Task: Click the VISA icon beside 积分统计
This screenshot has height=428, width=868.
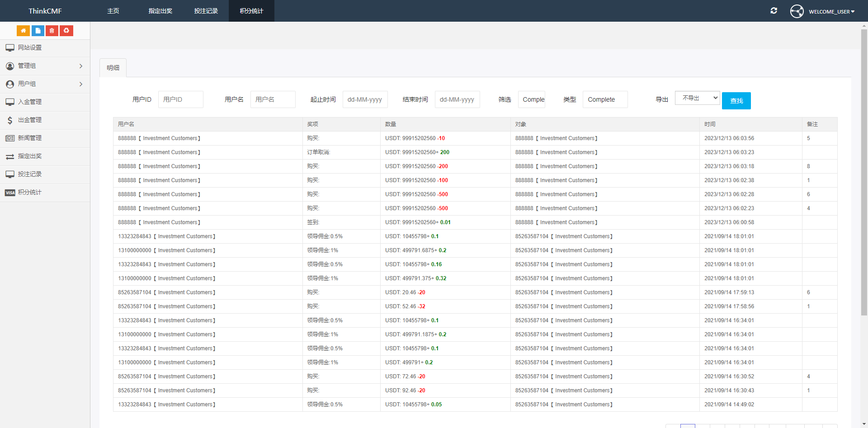Action: coord(10,193)
